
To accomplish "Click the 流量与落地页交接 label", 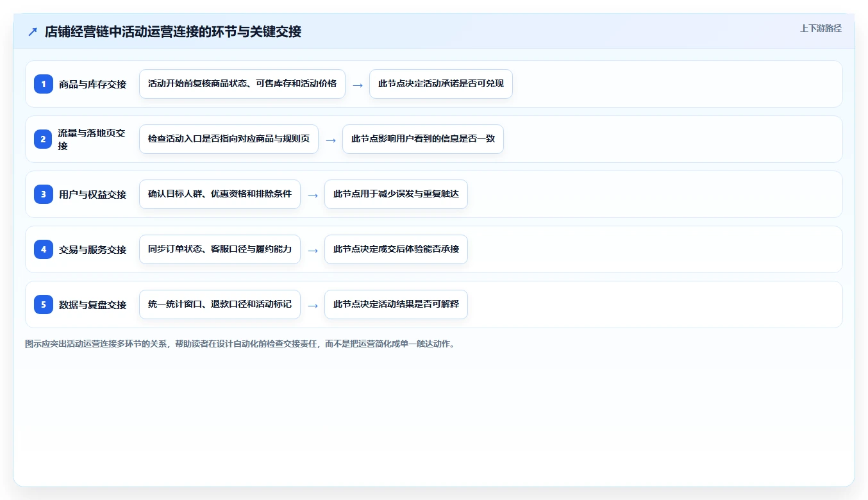I will 92,139.
